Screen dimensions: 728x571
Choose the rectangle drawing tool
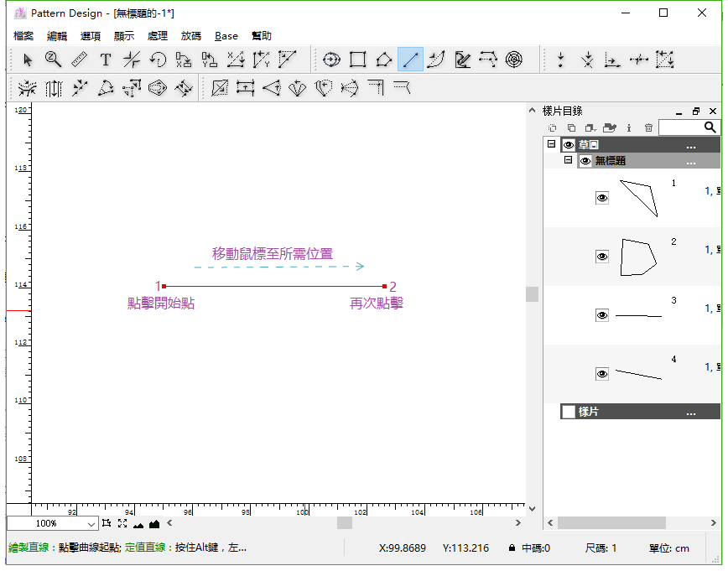[358, 60]
